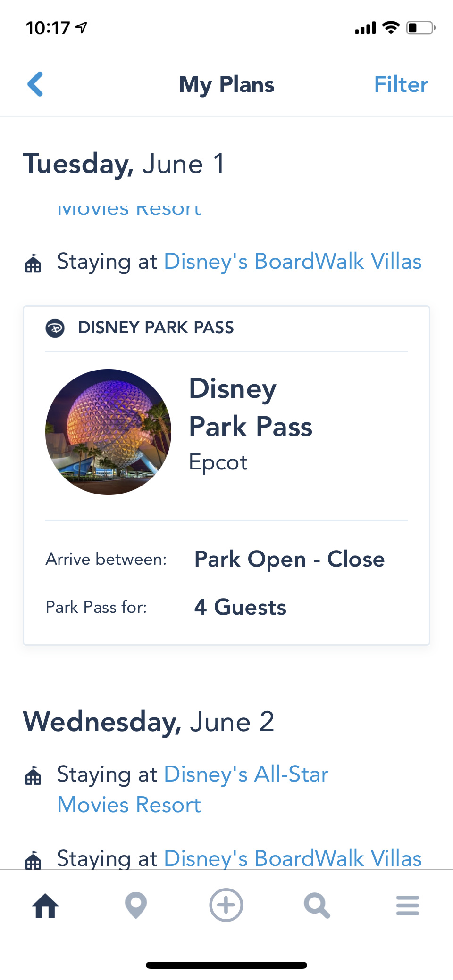Tap the back arrow icon
The height and width of the screenshot is (980, 453).
point(36,84)
